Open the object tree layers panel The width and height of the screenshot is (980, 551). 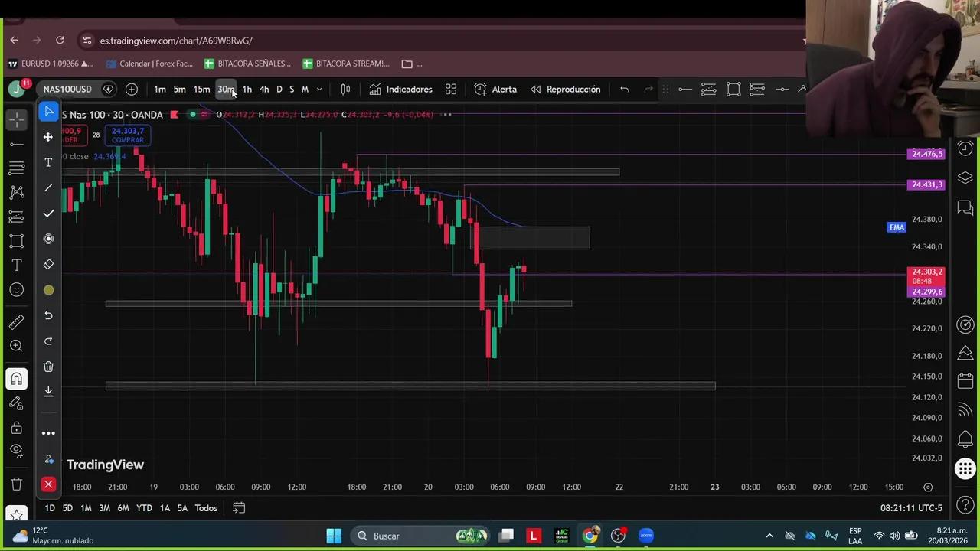965,178
